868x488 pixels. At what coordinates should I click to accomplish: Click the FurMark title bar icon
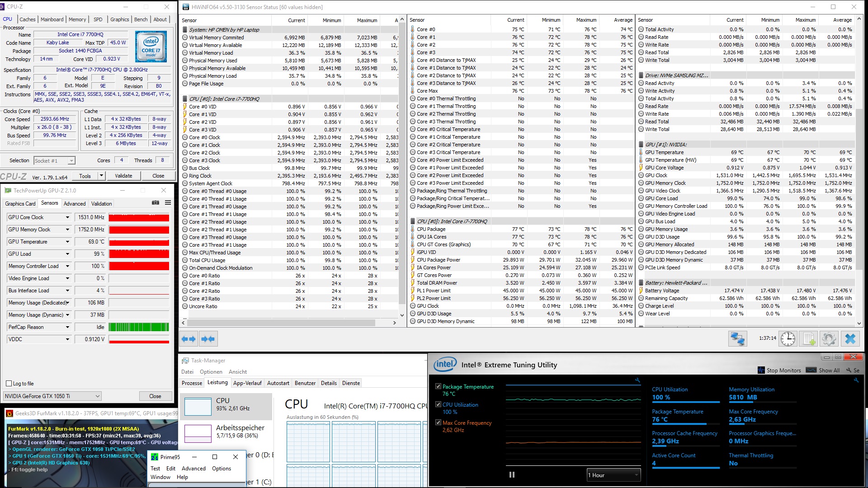(9, 413)
